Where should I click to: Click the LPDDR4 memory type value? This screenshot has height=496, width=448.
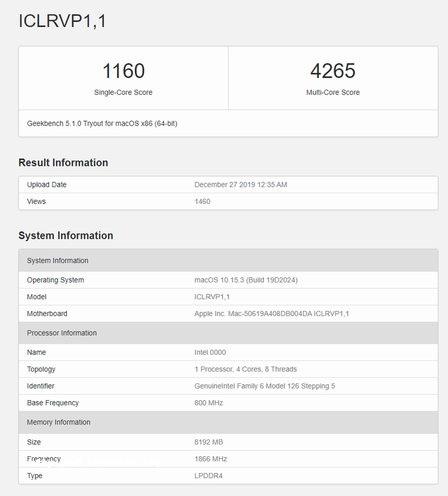[x=208, y=476]
